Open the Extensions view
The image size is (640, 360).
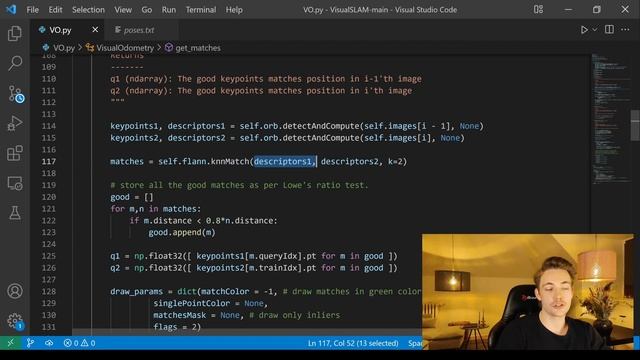(x=15, y=153)
